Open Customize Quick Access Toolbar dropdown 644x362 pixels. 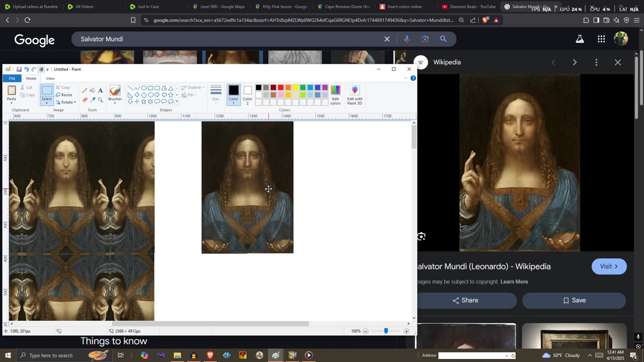tap(47, 69)
